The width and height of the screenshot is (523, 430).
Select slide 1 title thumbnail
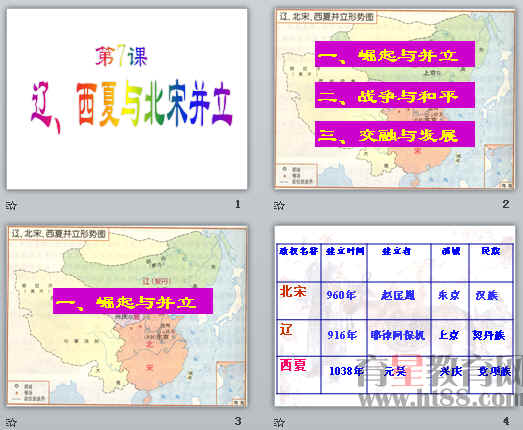127,99
